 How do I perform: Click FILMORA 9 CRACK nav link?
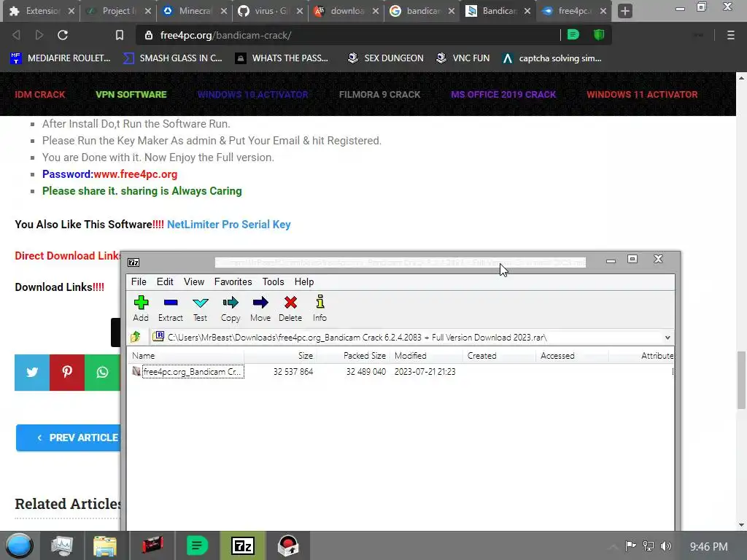(379, 94)
